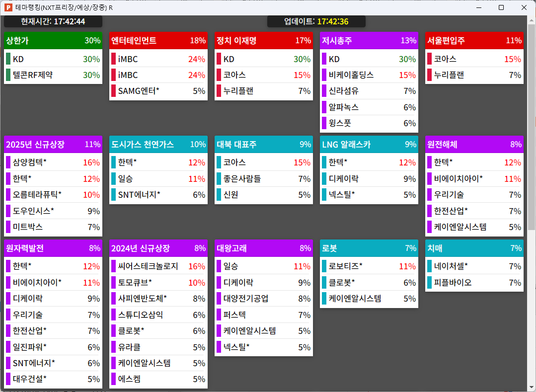This screenshot has width=536, height=392.
Task: Click 미트박스 row
Action: (x=53, y=227)
